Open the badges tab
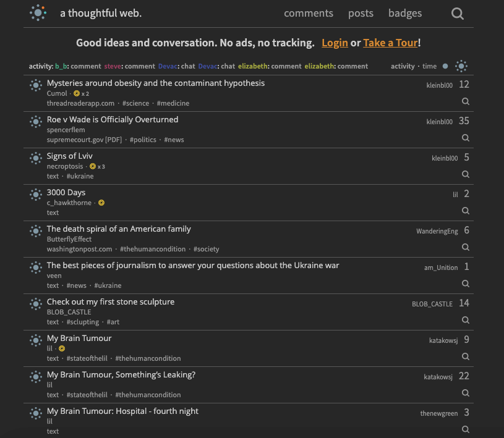The width and height of the screenshot is (504, 438). [x=405, y=13]
